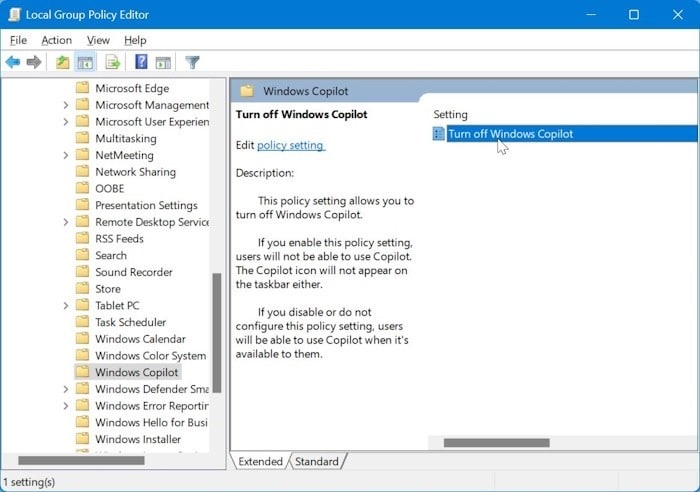
Task: Click the tree pane vertical scrollbar thumb
Action: (217, 333)
